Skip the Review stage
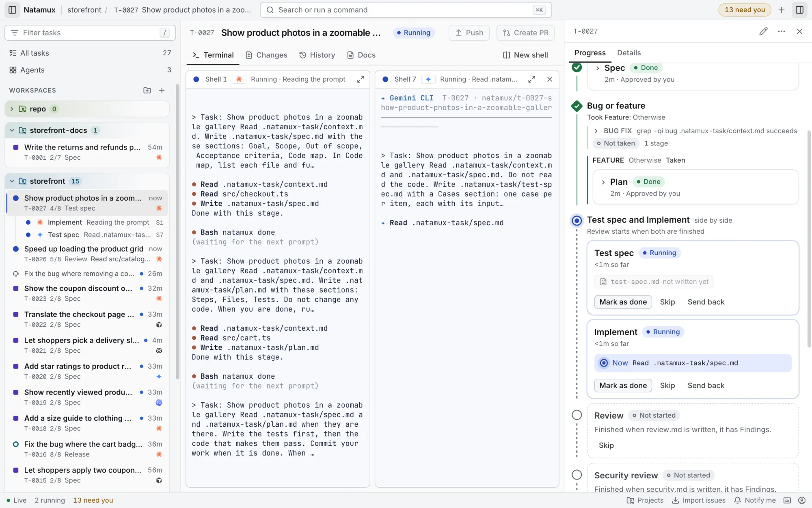This screenshot has height=508, width=812. (606, 445)
